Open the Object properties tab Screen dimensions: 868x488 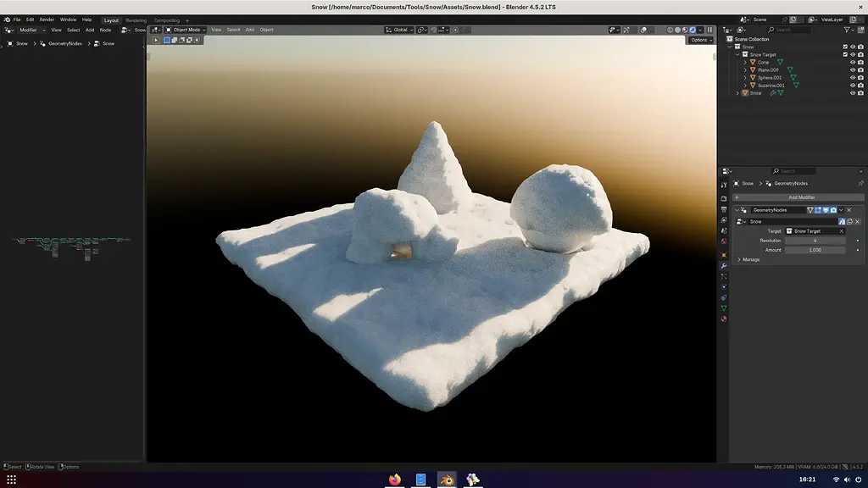pos(724,255)
